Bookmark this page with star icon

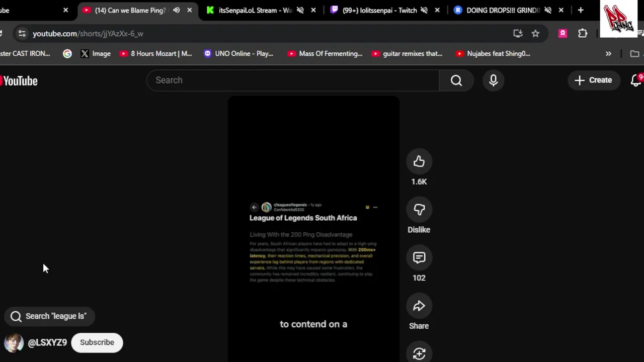coord(535,34)
